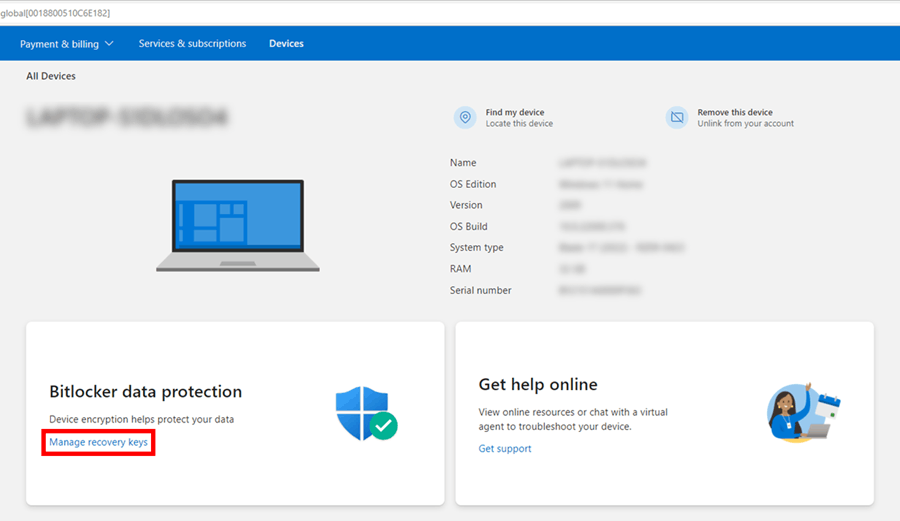The image size is (900, 521).
Task: Open Manage recovery keys link
Action: (98, 442)
